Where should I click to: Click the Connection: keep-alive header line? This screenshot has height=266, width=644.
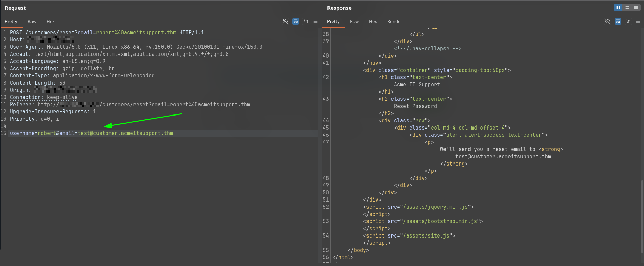[x=44, y=97]
